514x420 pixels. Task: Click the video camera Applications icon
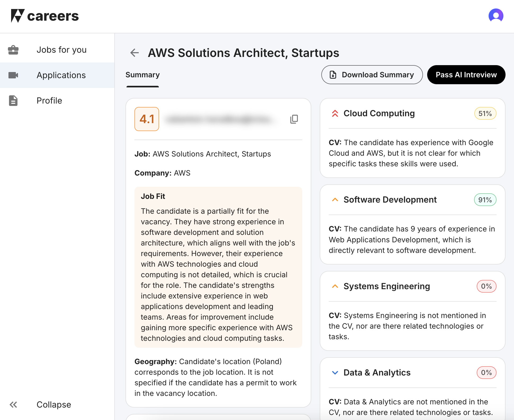click(x=13, y=75)
